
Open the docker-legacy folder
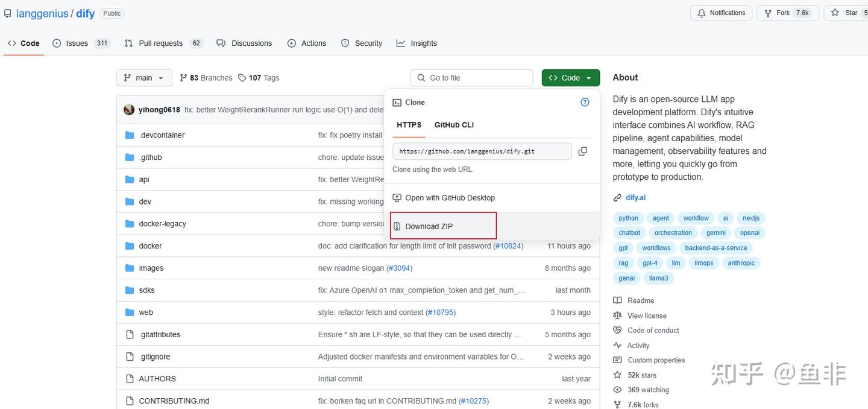162,224
